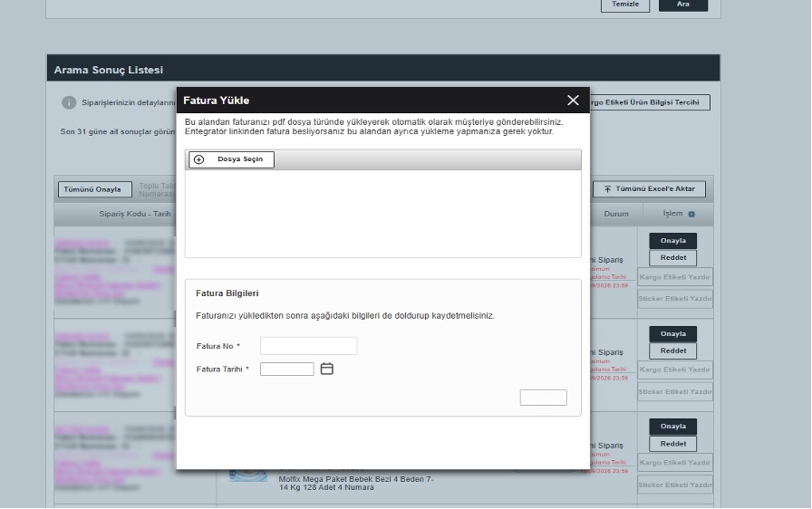812x509 pixels.
Task: Approve third order with Onayla
Action: [x=673, y=427]
